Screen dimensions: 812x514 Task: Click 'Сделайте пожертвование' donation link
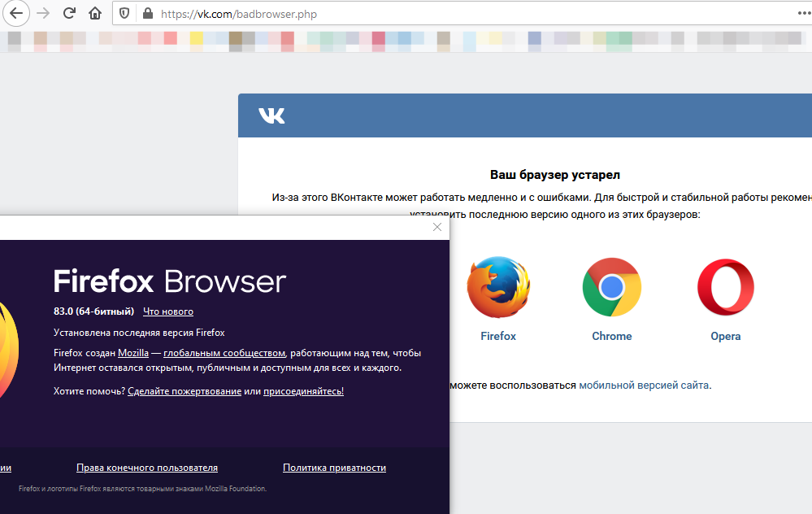tap(185, 391)
